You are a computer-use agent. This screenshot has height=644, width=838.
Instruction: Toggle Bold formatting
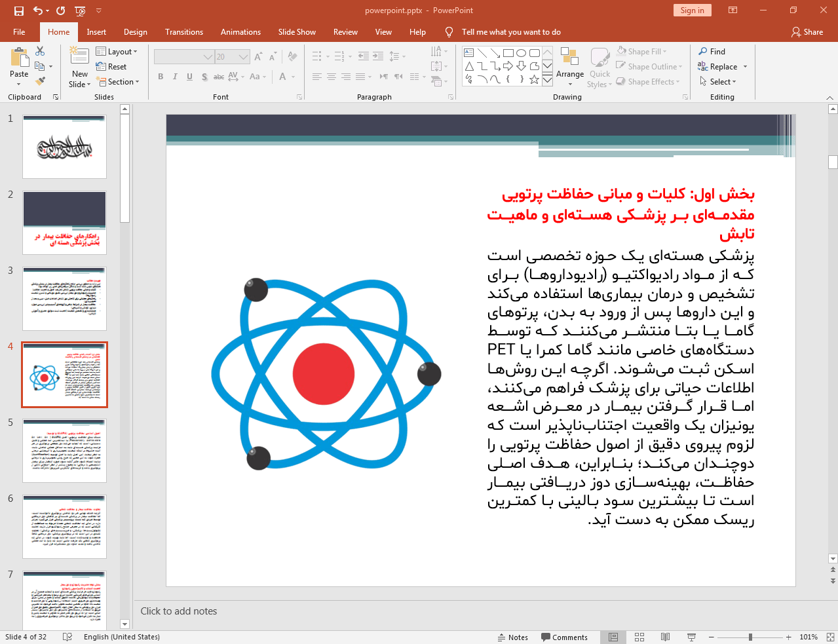tap(161, 77)
